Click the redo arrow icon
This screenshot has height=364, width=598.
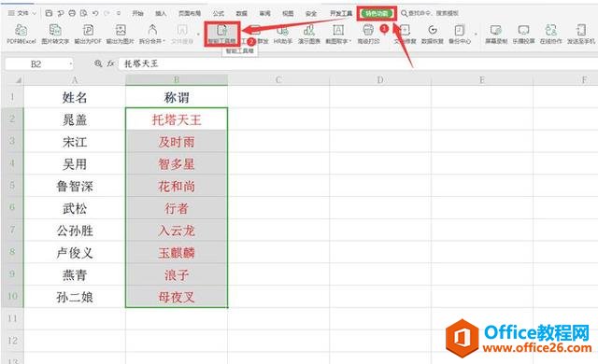pos(107,13)
